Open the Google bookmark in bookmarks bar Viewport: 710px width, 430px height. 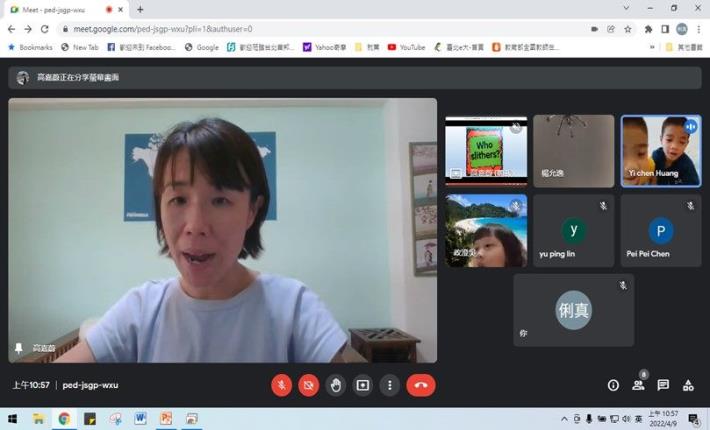click(201, 47)
